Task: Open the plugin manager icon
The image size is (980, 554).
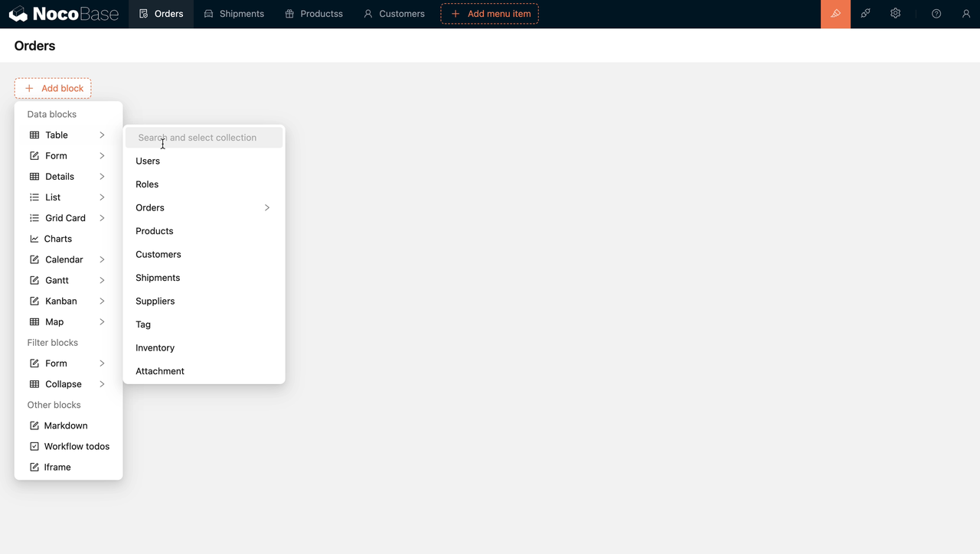Action: click(x=865, y=14)
